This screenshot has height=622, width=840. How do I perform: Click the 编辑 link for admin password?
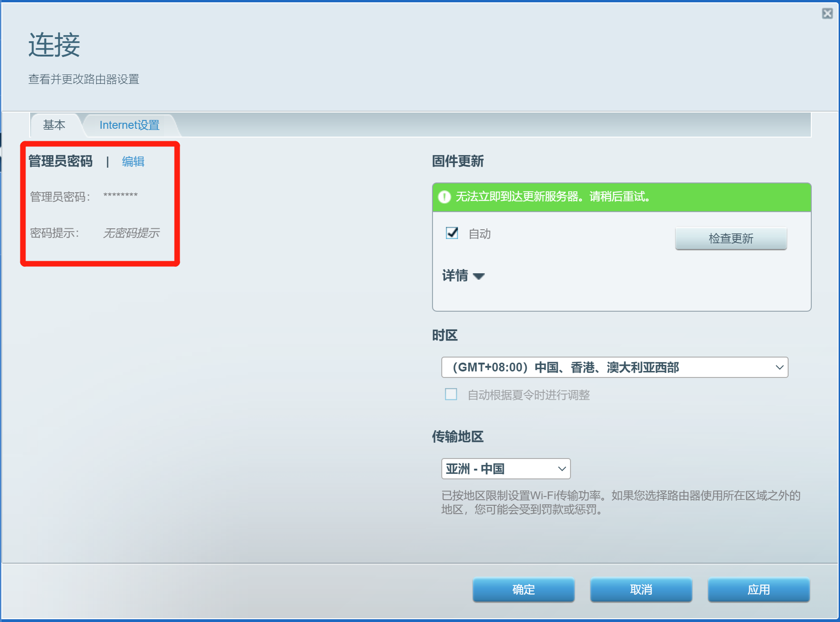[x=133, y=162]
